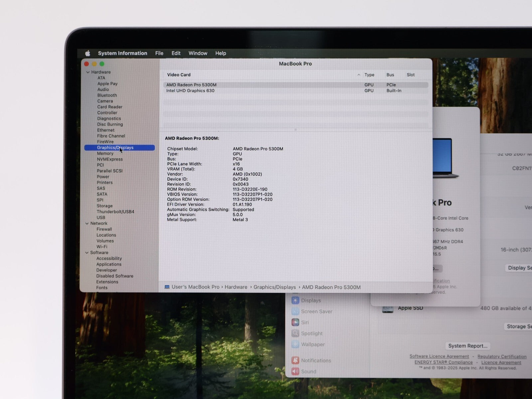
Task: Select Disc Burning in the sidebar
Action: click(110, 124)
